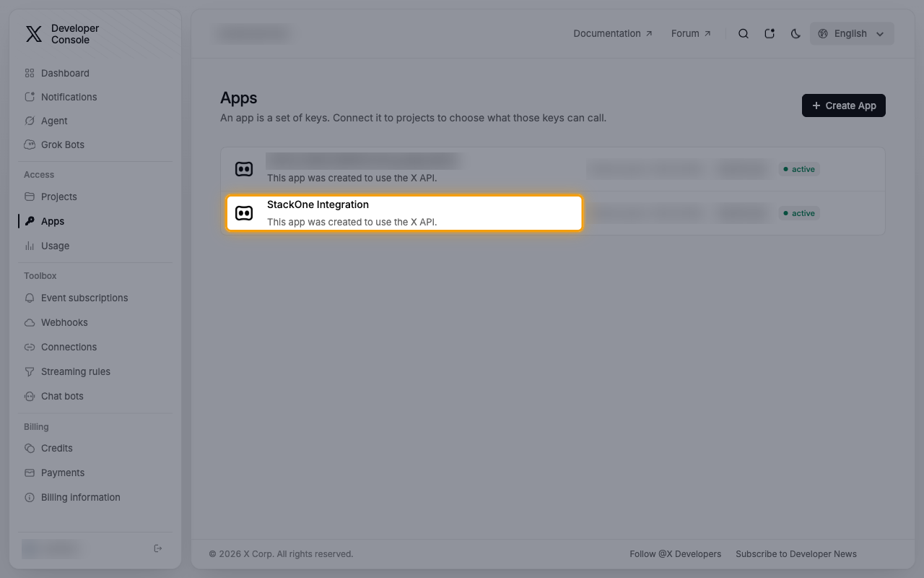The width and height of the screenshot is (924, 578).
Task: Open the Forum external link
Action: [x=691, y=33]
